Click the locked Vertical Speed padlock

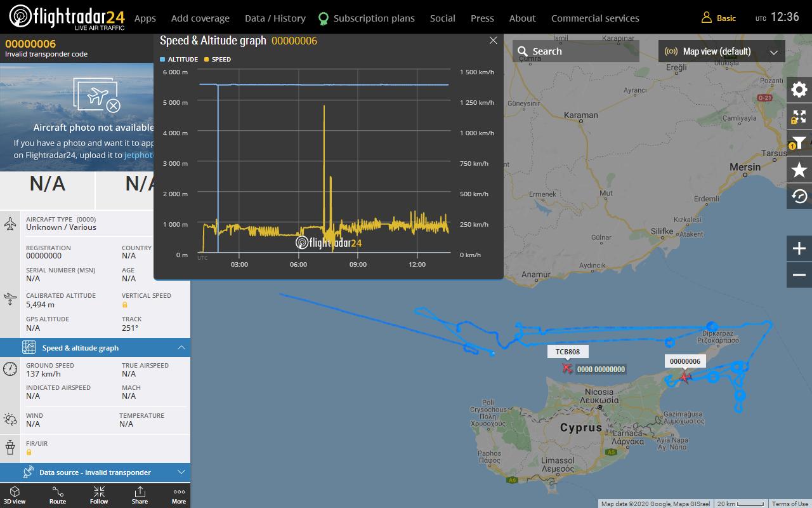coord(125,305)
